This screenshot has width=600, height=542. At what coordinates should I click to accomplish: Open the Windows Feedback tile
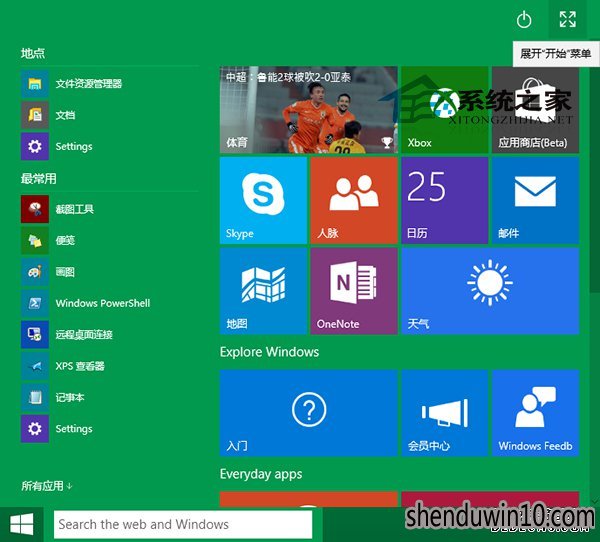[x=535, y=413]
